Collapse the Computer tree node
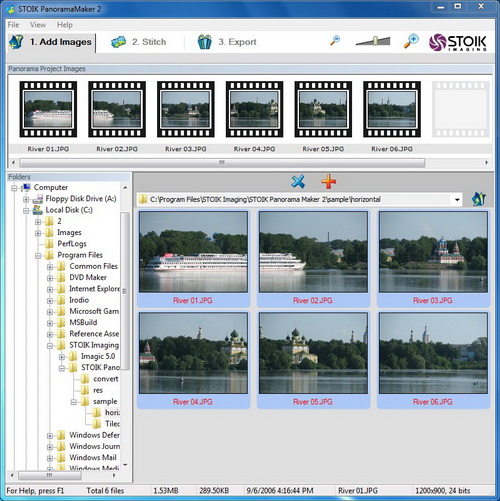Screen dimensions: 500x501 (x=14, y=188)
